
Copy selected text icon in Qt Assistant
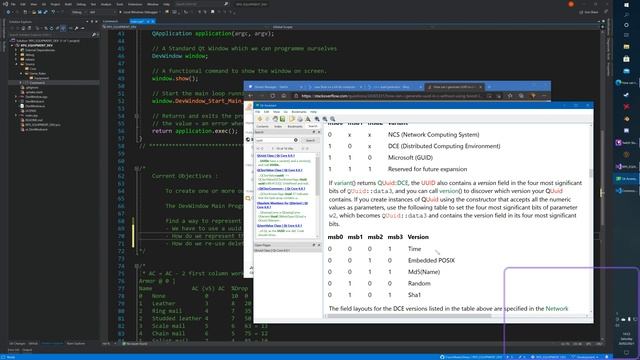click(x=292, y=119)
